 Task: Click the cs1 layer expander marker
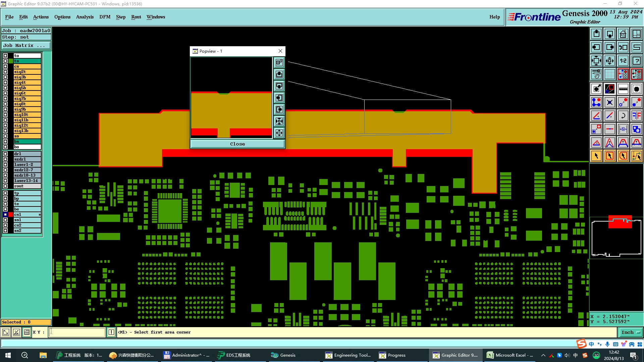click(x=40, y=215)
